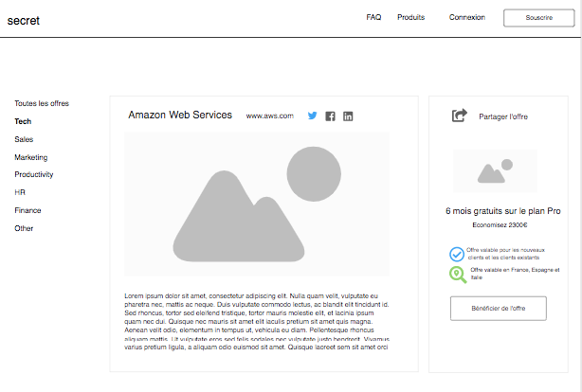582x392 pixels.
Task: Open the Facebook icon link
Action: click(x=330, y=116)
